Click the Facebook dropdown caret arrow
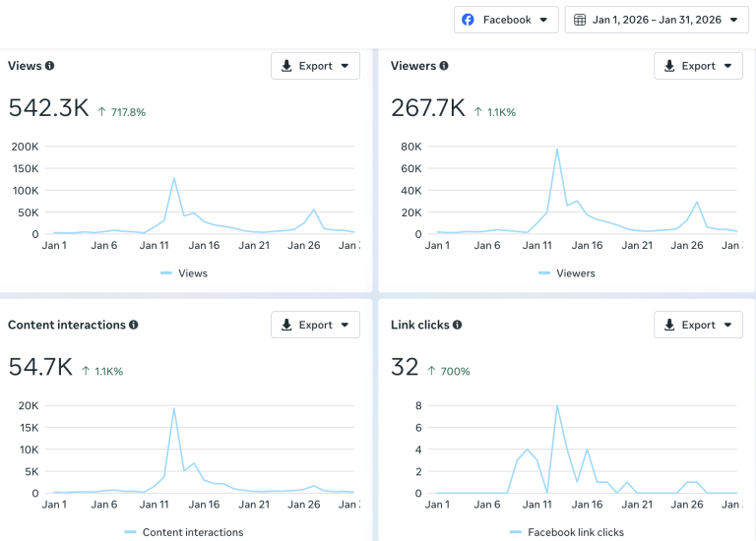The height and width of the screenshot is (541, 756). click(543, 20)
